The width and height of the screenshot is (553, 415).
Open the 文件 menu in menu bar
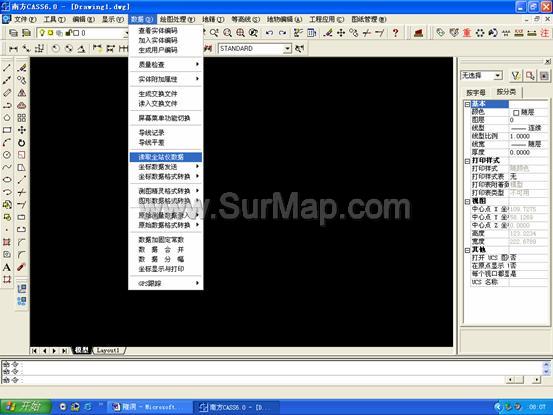25,19
